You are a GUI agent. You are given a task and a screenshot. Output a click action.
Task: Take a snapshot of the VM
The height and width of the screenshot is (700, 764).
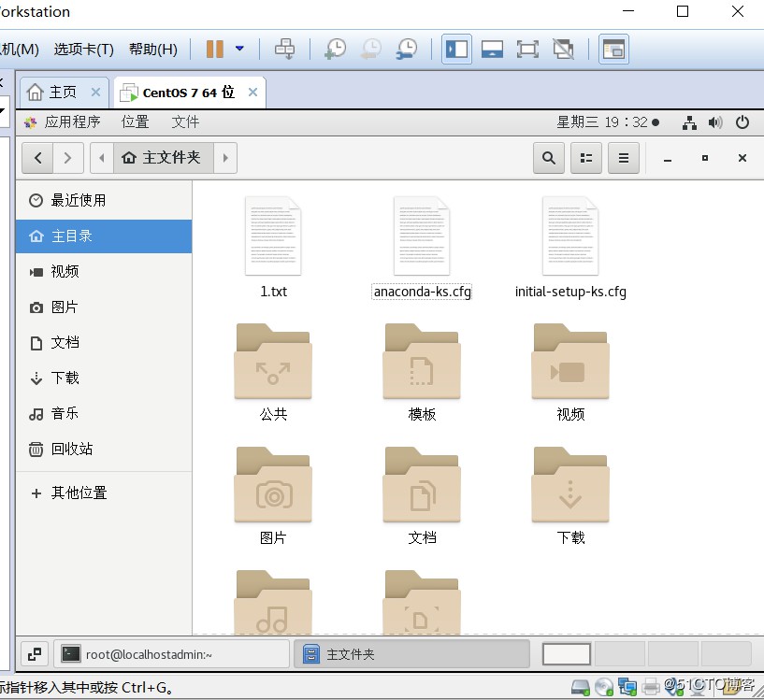(335, 49)
